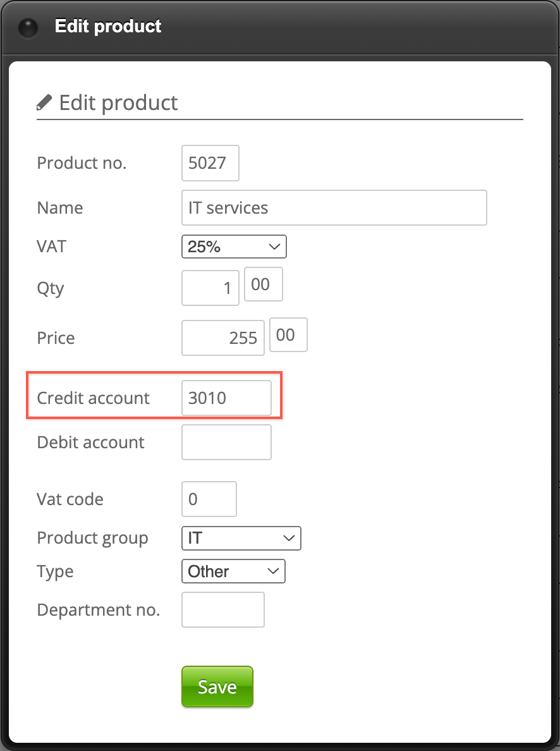
Task: Select the Qty decimals box
Action: (263, 284)
